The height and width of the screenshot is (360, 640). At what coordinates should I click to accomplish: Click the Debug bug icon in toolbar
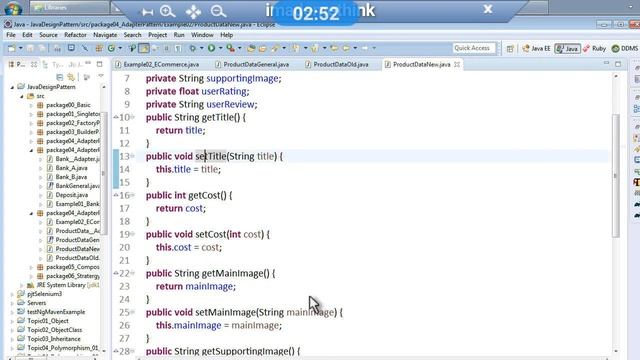tap(192, 48)
